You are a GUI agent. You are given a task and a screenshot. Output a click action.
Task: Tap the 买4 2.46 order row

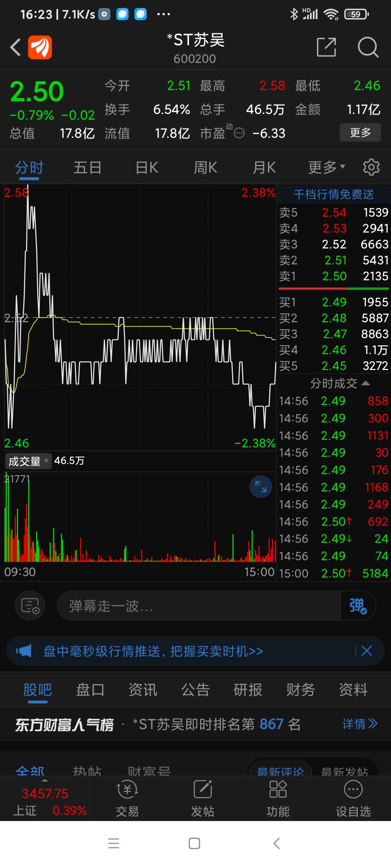point(333,350)
